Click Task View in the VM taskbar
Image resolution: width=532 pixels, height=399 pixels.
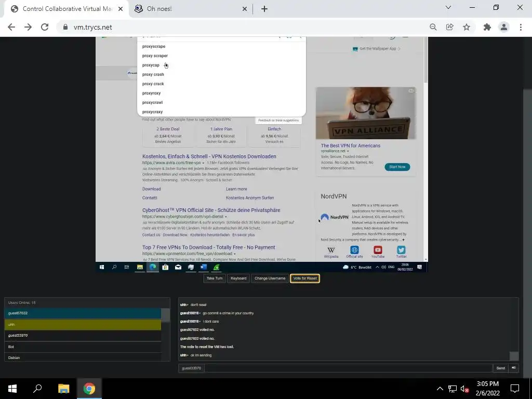127,267
